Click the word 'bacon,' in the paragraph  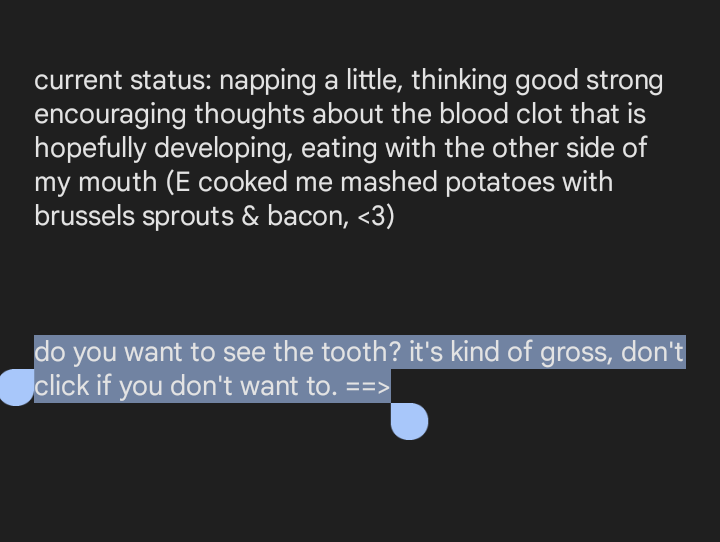(308, 216)
